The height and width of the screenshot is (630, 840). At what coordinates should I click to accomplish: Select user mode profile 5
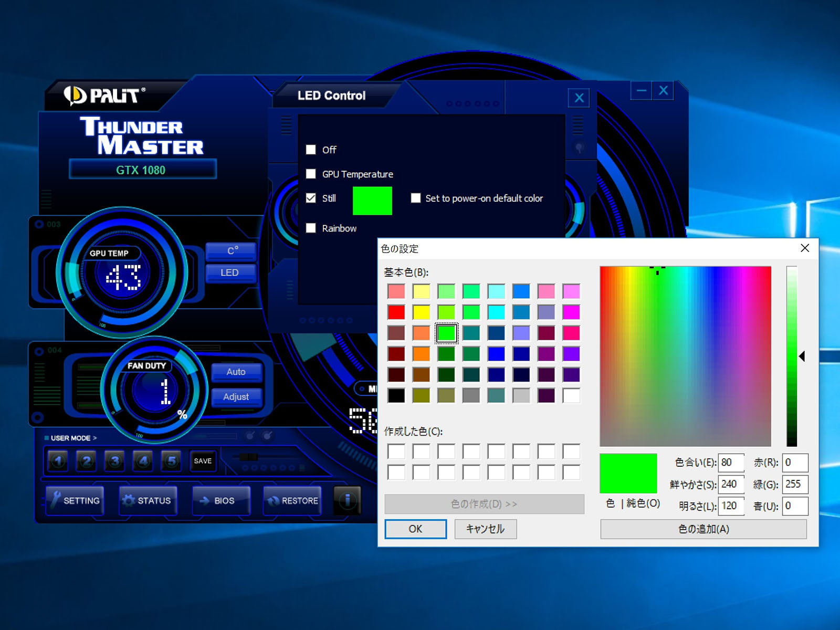pyautogui.click(x=172, y=461)
